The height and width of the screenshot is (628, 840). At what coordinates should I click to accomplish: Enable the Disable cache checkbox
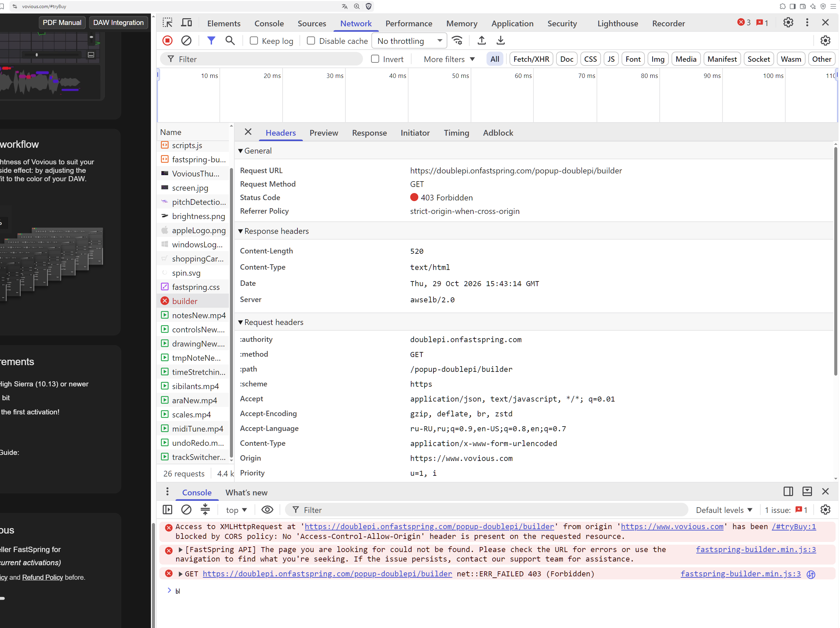[311, 40]
